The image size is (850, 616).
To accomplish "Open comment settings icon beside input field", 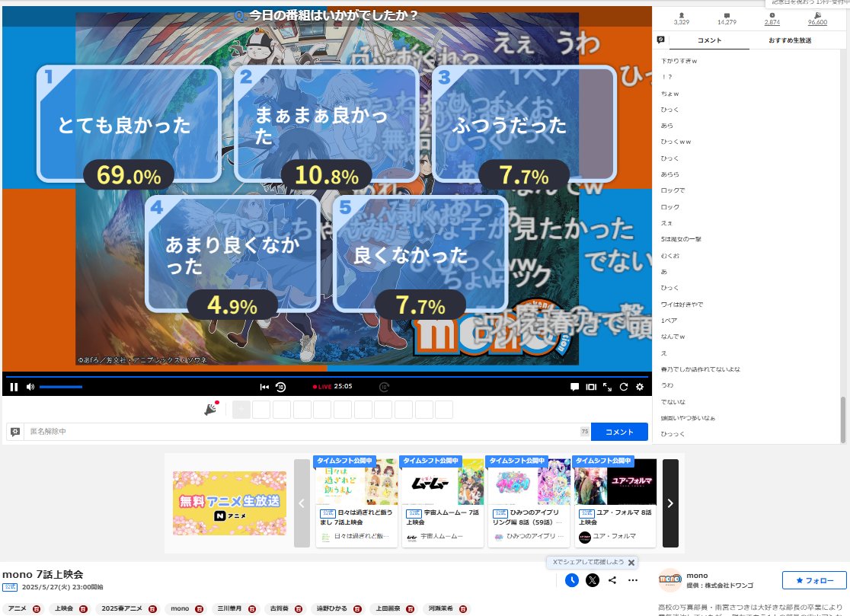I will click(15, 431).
